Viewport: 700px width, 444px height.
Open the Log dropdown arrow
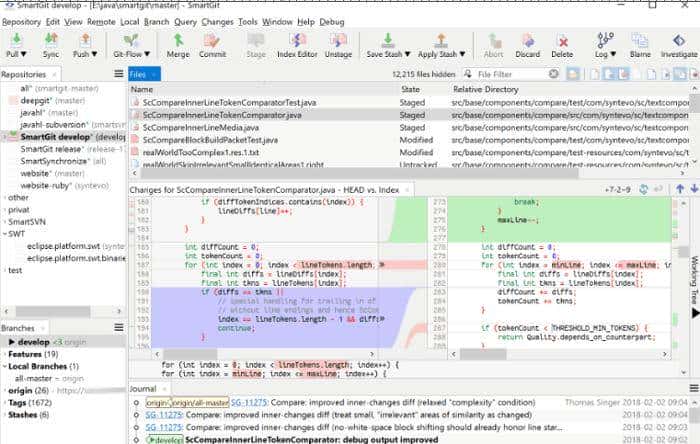tap(613, 54)
